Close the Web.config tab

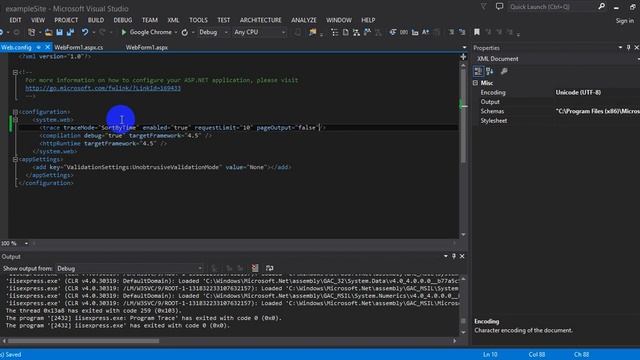click(47, 47)
